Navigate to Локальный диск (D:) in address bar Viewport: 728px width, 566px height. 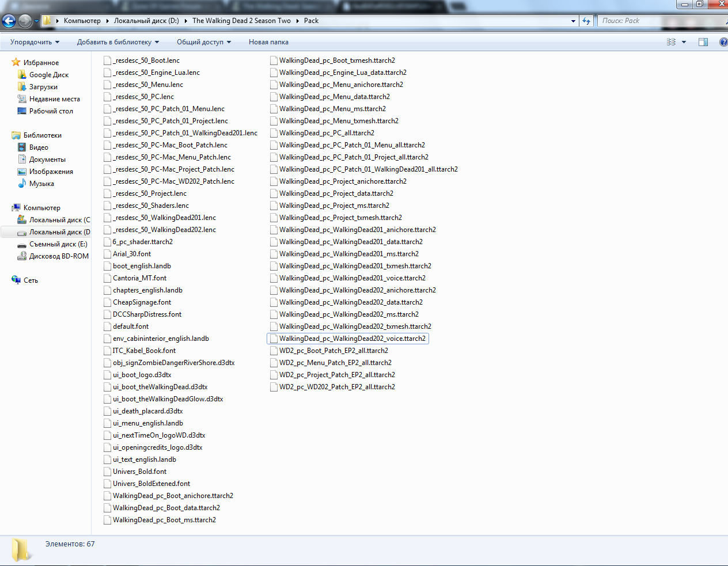146,21
